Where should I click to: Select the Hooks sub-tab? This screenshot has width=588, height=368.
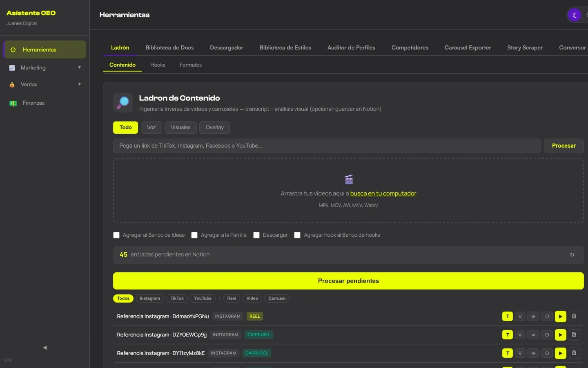[x=158, y=65]
